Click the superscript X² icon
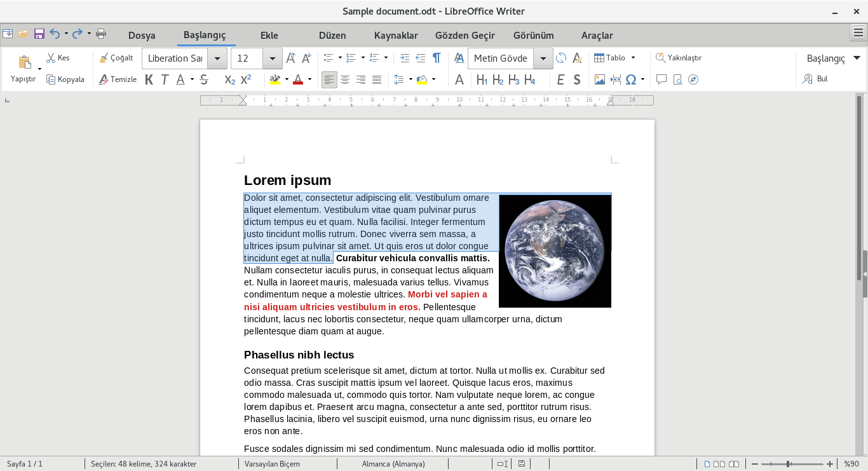This screenshot has height=471, width=868. point(246,79)
